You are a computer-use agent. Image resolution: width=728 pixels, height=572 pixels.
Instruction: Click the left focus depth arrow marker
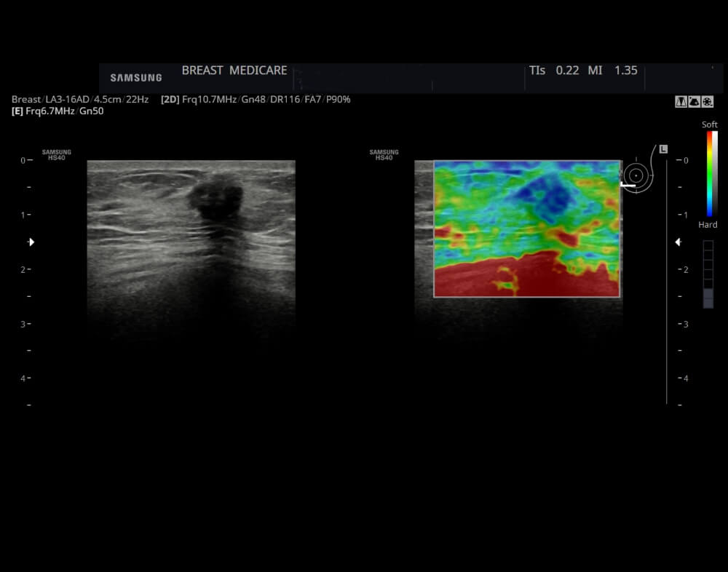coord(31,242)
